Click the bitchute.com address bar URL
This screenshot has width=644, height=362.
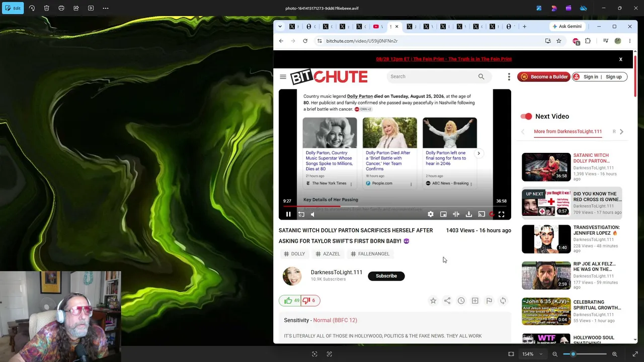(362, 41)
